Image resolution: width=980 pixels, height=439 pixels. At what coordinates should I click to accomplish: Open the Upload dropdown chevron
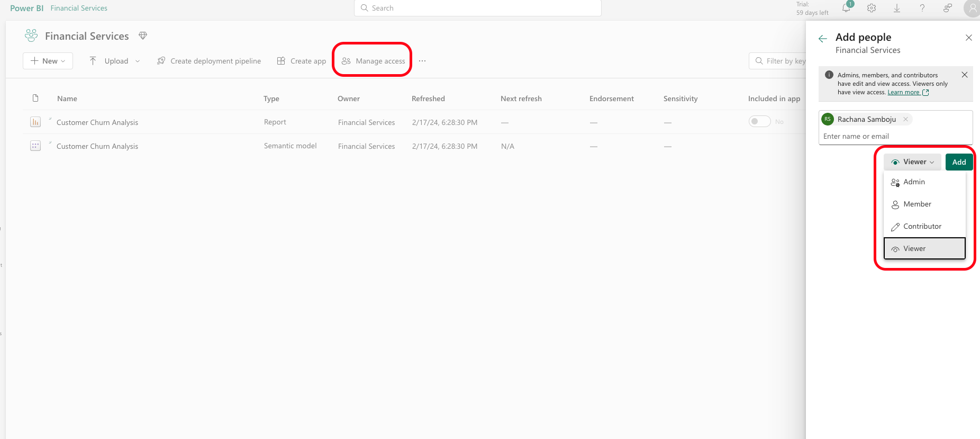(138, 61)
